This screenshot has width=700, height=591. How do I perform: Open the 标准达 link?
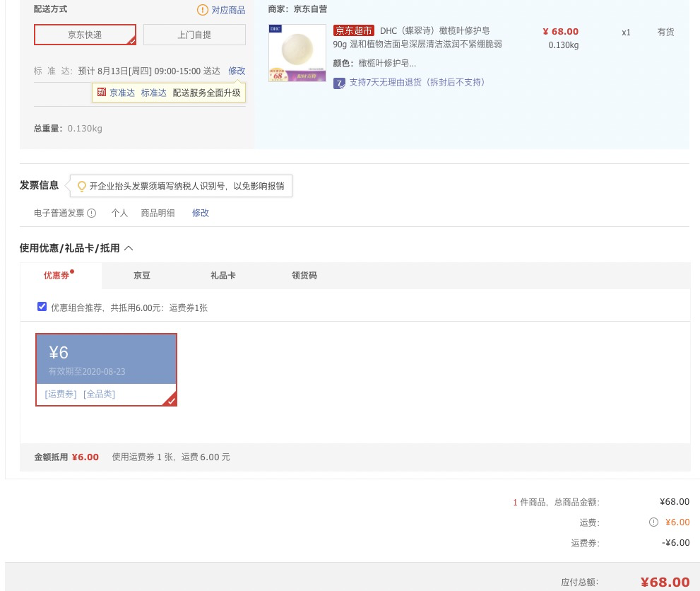click(x=153, y=93)
